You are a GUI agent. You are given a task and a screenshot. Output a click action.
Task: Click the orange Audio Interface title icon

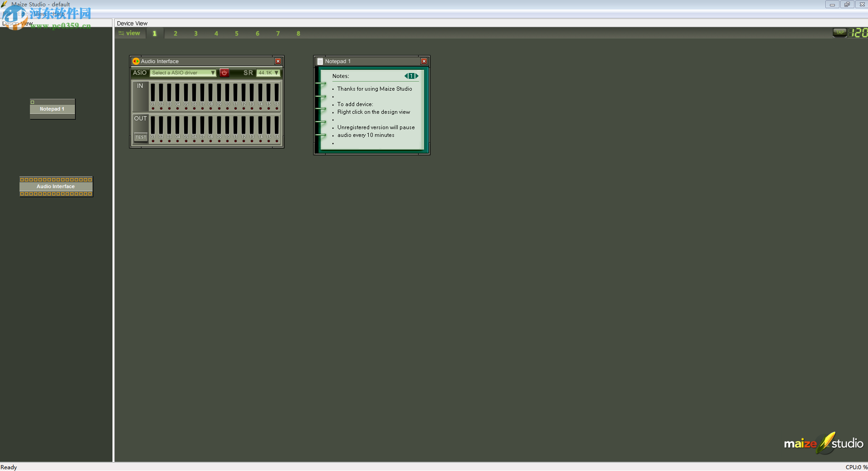click(136, 61)
